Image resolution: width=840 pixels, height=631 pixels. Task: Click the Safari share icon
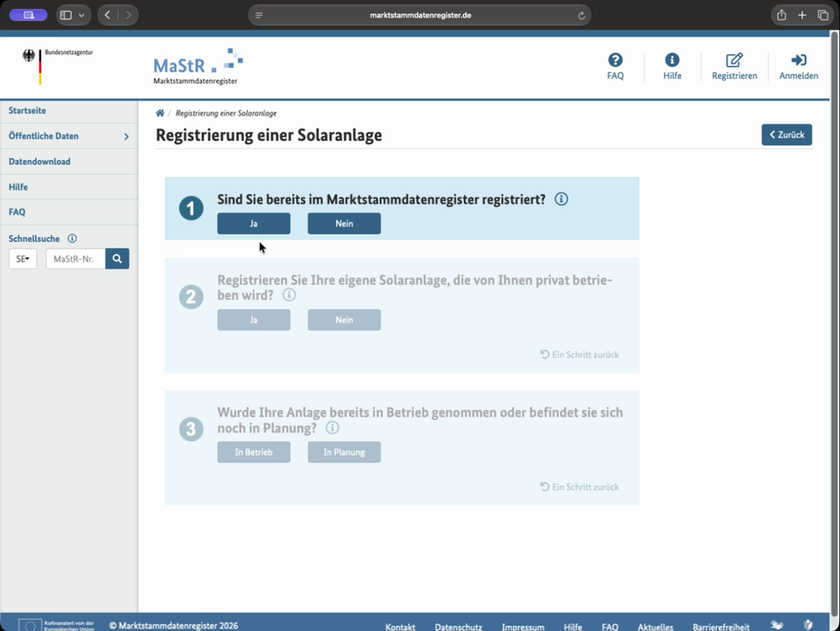(781, 15)
